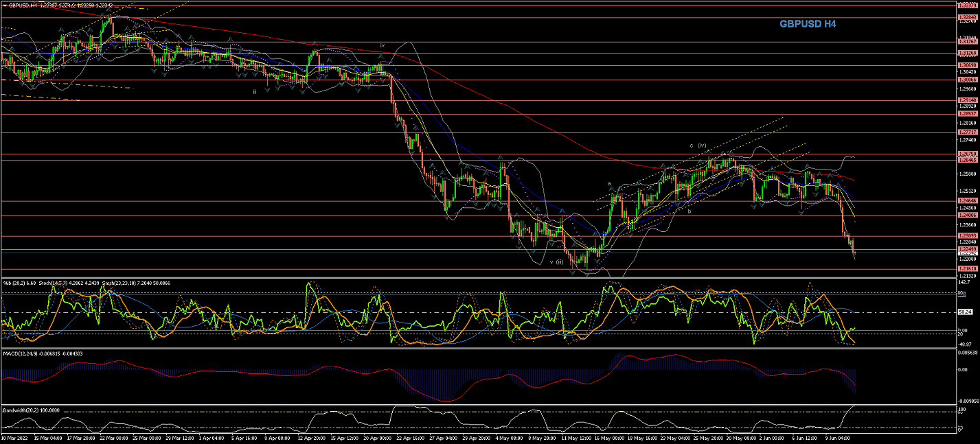The width and height of the screenshot is (980, 444).
Task: Select the blue GBPUSD H4 title label
Action: 808,24
